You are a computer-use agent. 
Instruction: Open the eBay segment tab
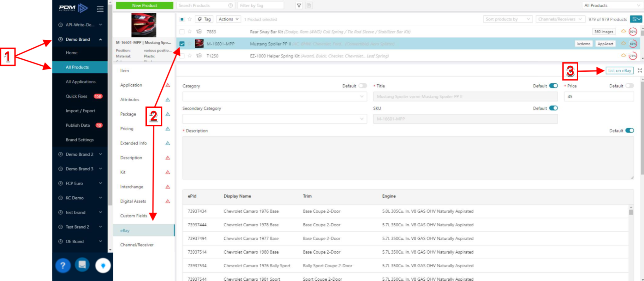(x=144, y=230)
